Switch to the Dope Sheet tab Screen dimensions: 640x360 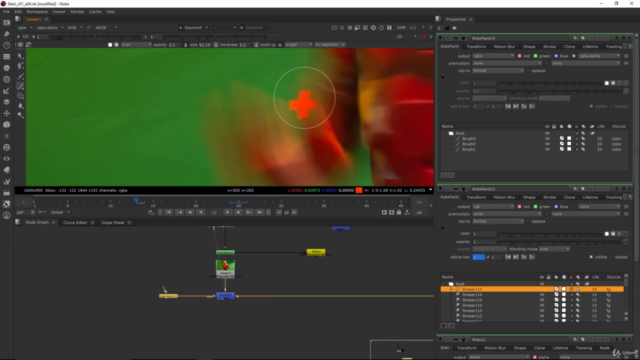(x=113, y=223)
